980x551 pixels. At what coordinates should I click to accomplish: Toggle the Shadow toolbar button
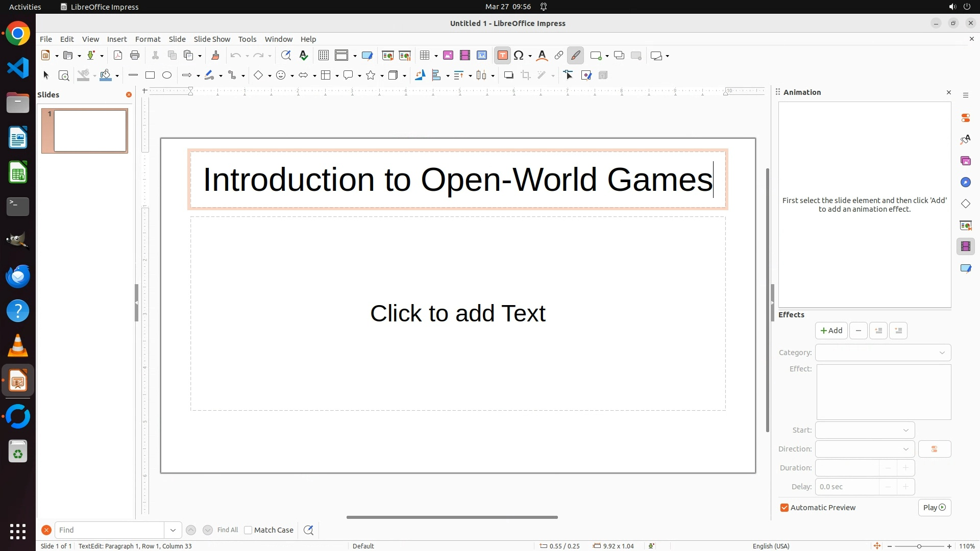(508, 76)
